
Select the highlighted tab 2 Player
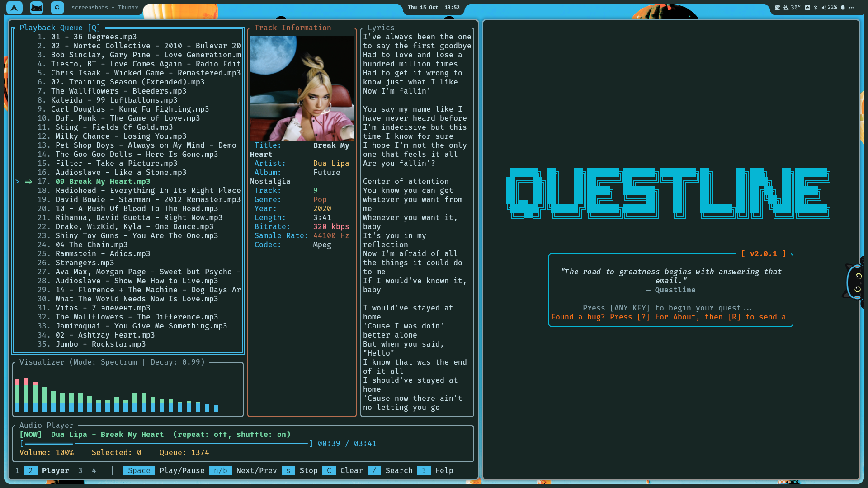coord(47,470)
